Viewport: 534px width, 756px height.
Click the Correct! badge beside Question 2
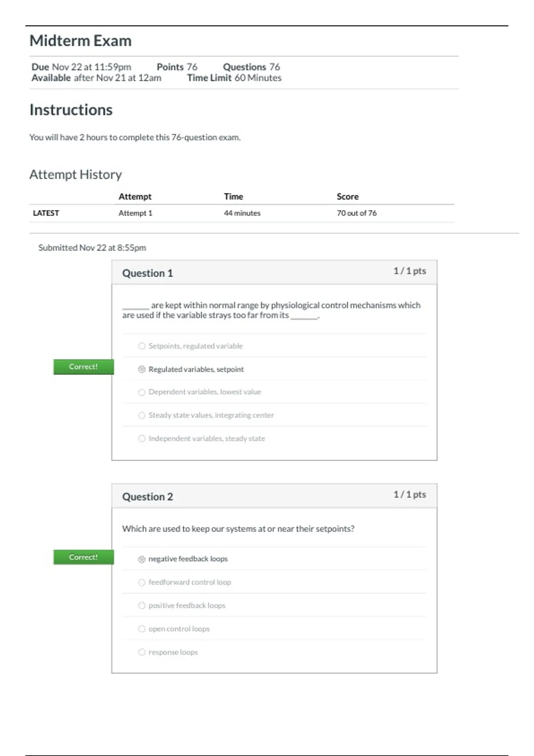click(83, 557)
